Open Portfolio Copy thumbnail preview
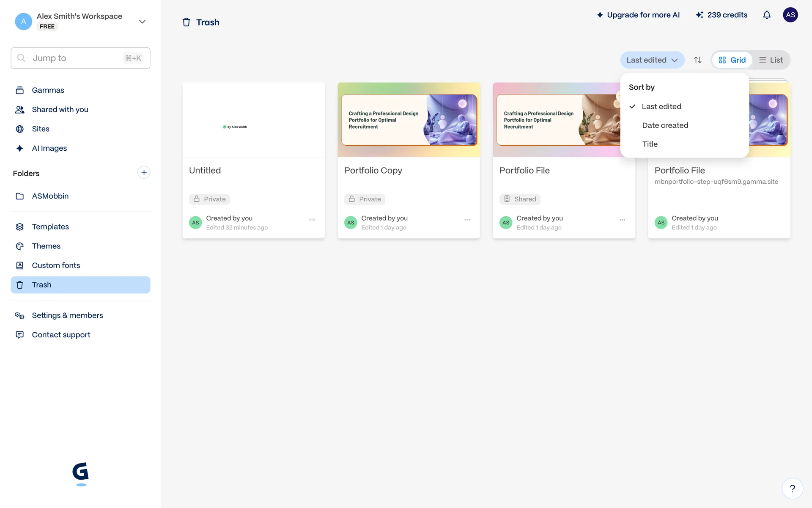Image resolution: width=812 pixels, height=508 pixels. pos(409,120)
